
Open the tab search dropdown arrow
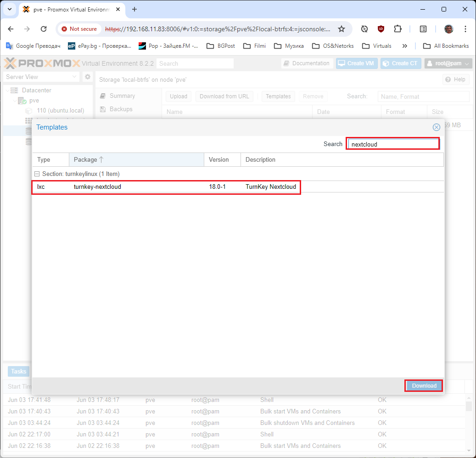click(x=10, y=9)
